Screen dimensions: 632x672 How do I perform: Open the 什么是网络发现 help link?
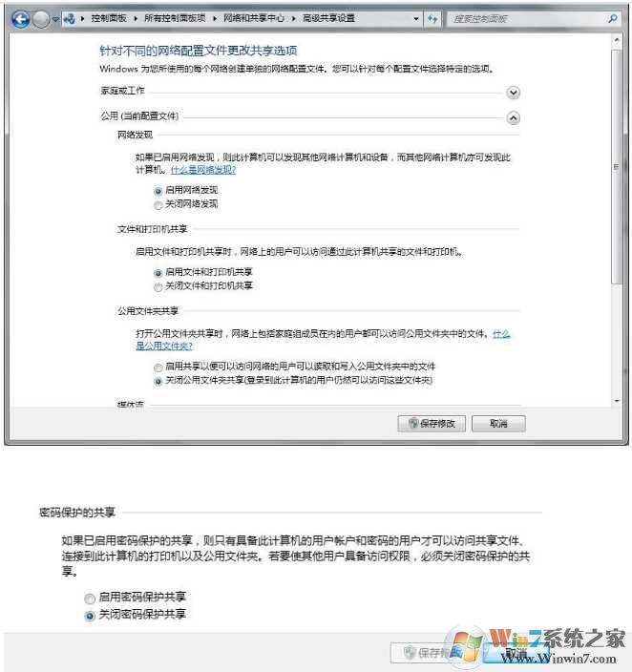click(203, 170)
